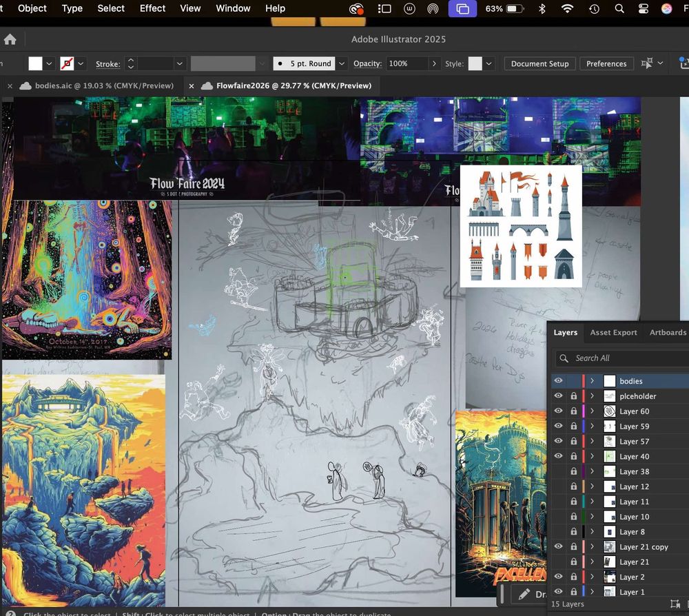Unlock Layer 38 lock icon
The image size is (689, 616).
pyautogui.click(x=573, y=471)
